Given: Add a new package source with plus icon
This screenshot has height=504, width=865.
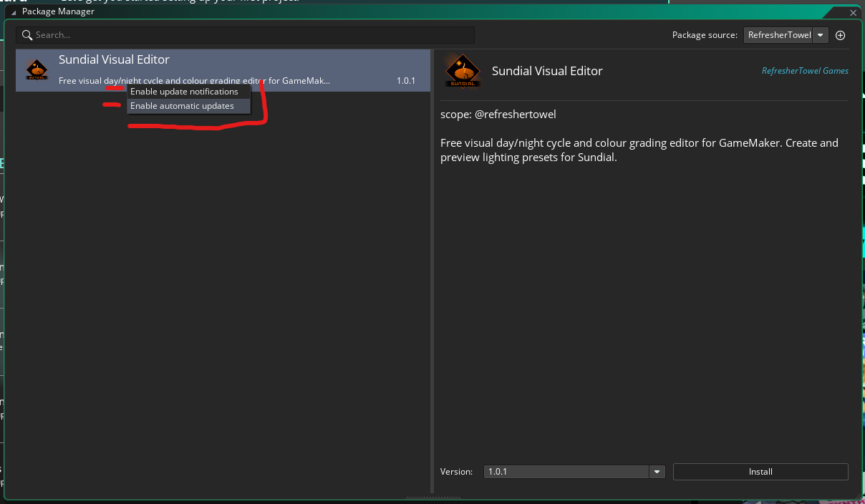Looking at the screenshot, I should [x=841, y=35].
